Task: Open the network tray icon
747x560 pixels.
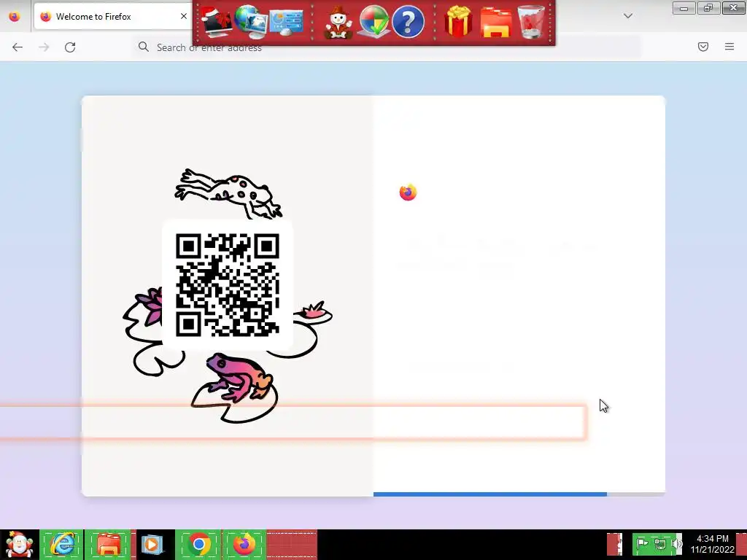Action: coord(659,544)
